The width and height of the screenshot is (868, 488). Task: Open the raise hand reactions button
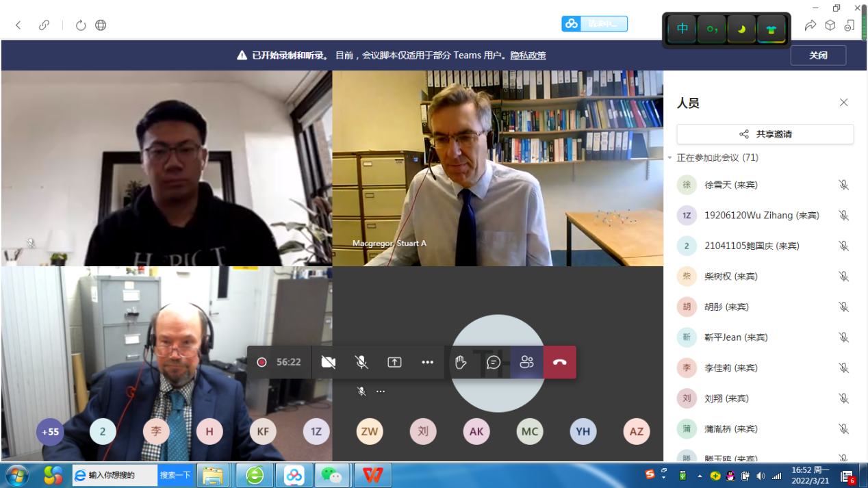[x=461, y=362]
